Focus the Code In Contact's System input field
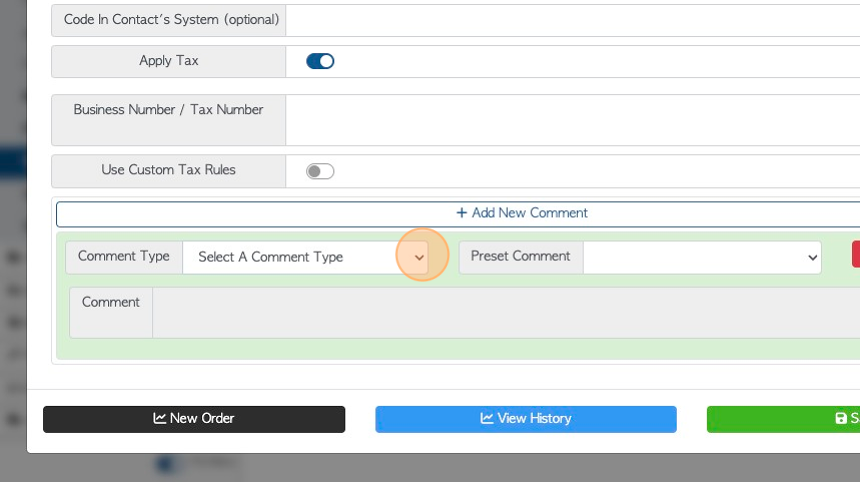 [x=573, y=20]
